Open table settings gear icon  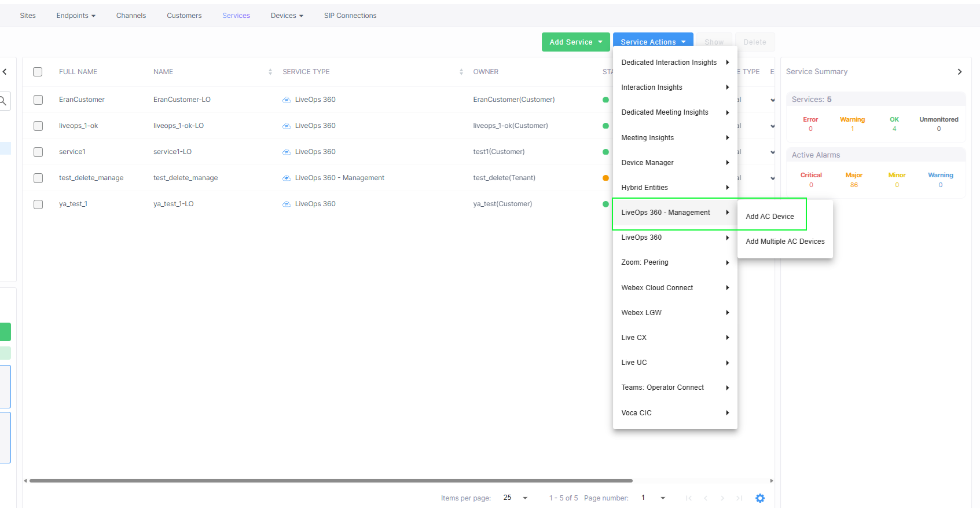(x=760, y=498)
